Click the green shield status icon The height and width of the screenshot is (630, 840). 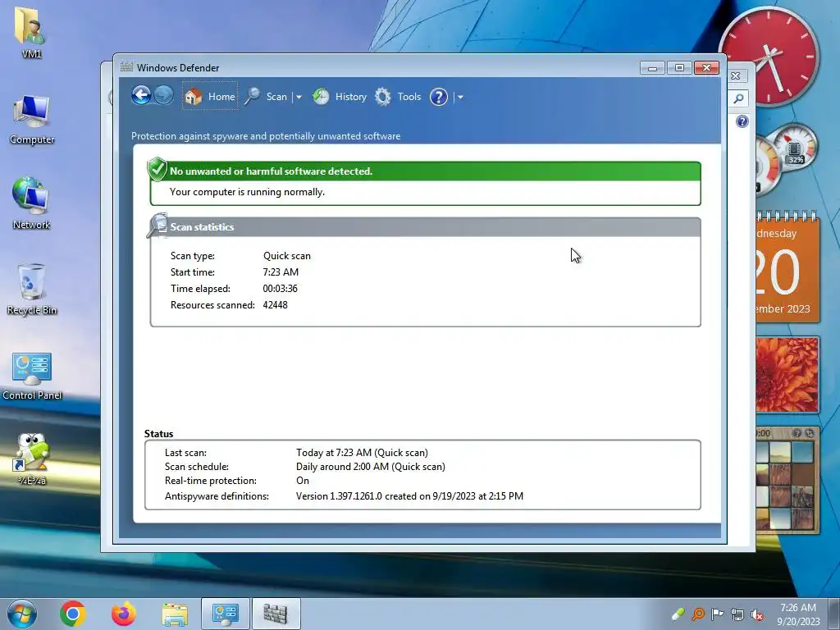pyautogui.click(x=157, y=169)
